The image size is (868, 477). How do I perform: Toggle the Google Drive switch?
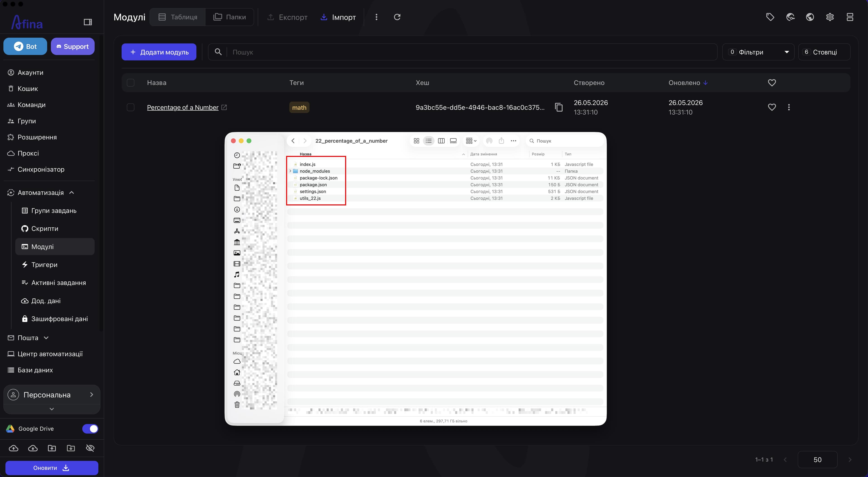tap(90, 429)
